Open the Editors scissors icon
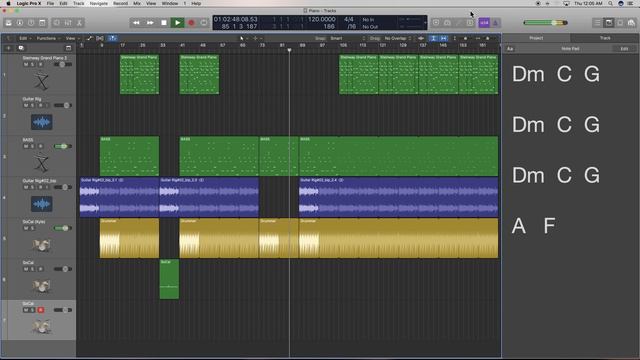Viewport: 640px width, 360px height. pos(80,23)
